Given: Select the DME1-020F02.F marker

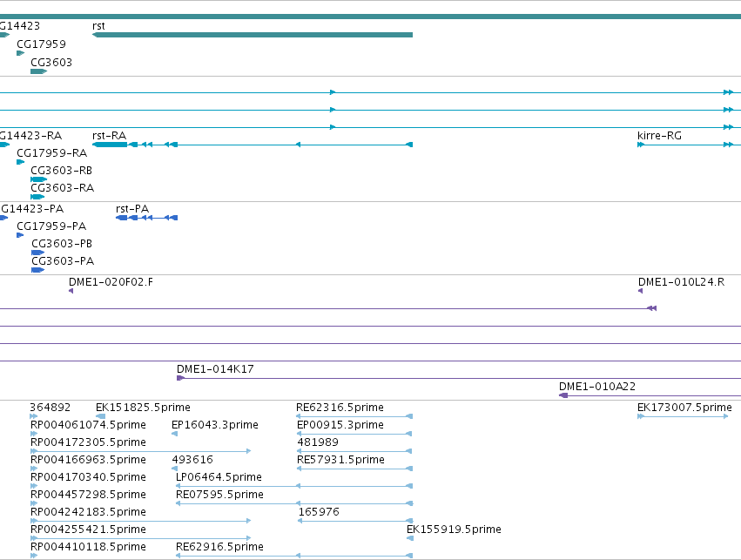Looking at the screenshot, I should tap(71, 291).
